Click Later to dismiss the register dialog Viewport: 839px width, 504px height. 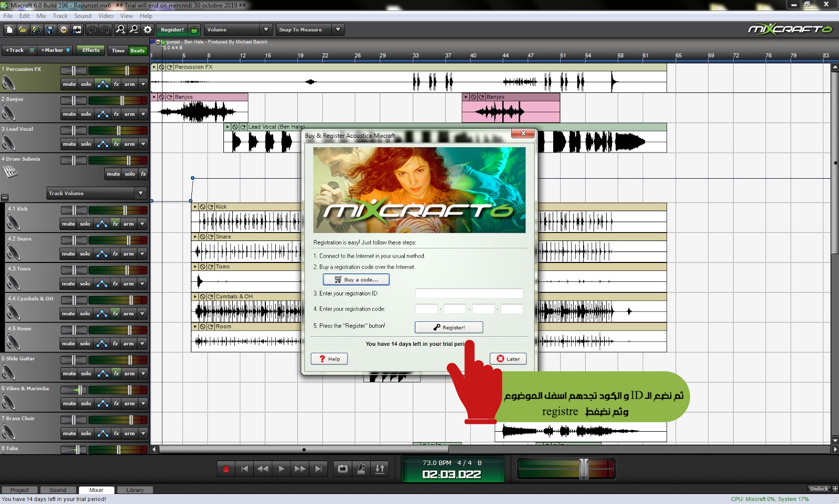(508, 359)
